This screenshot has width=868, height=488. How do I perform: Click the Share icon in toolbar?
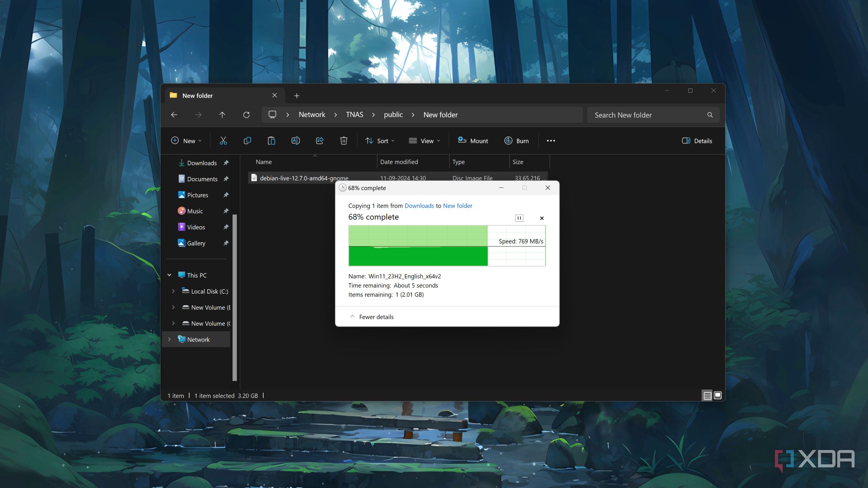click(x=320, y=141)
